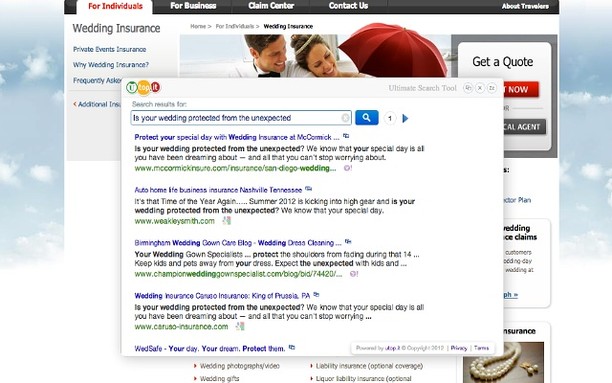Click the Wedding gifts list item
The width and height of the screenshot is (612, 383).
coord(219,378)
